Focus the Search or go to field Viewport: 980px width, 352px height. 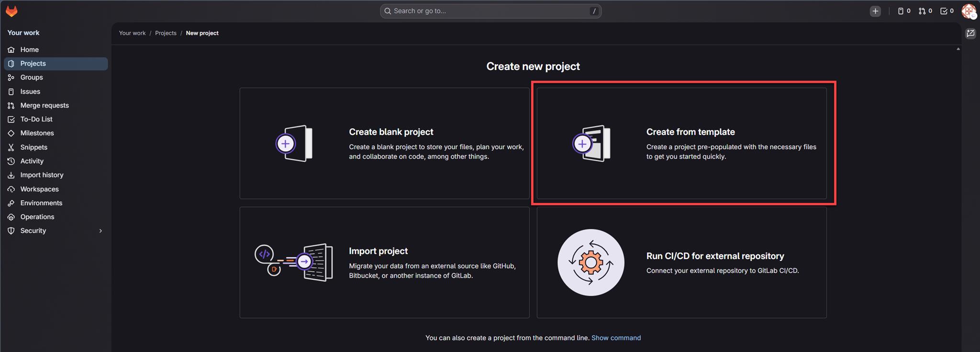coord(490,11)
